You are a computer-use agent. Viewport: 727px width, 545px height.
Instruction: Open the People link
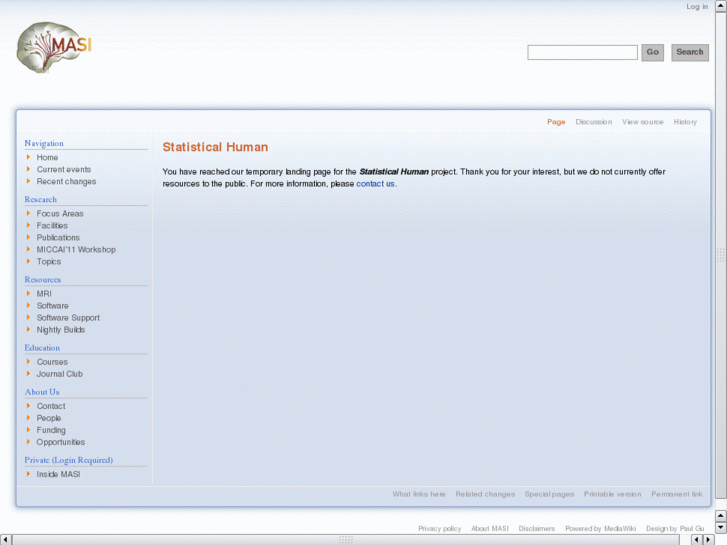49,418
